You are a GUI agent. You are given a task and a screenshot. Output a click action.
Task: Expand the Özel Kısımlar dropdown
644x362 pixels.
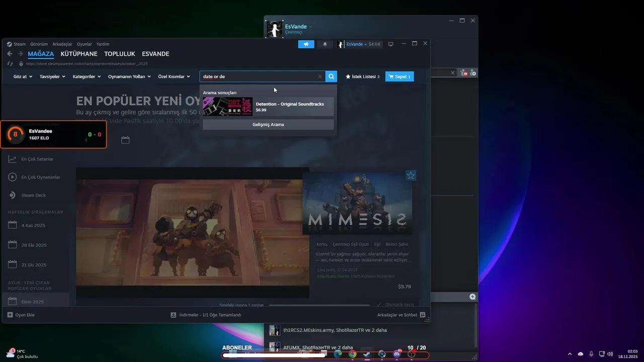tap(174, 76)
